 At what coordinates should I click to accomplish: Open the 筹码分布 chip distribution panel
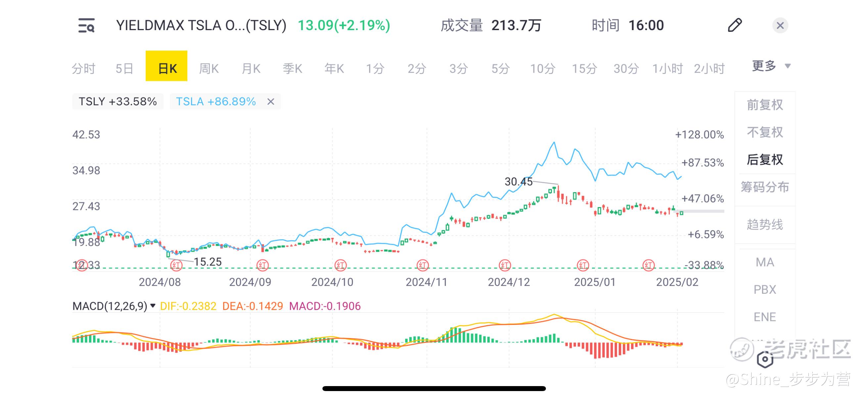(765, 187)
